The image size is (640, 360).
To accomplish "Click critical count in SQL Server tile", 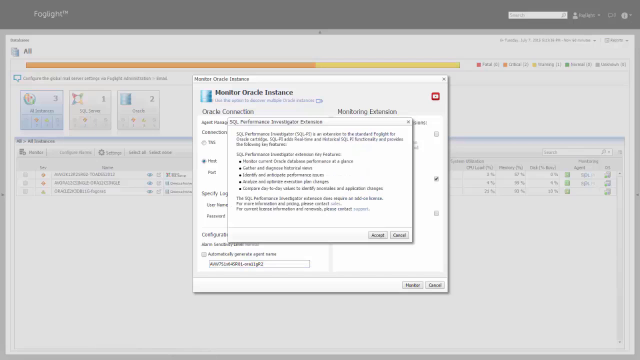I will (x=85, y=121).
